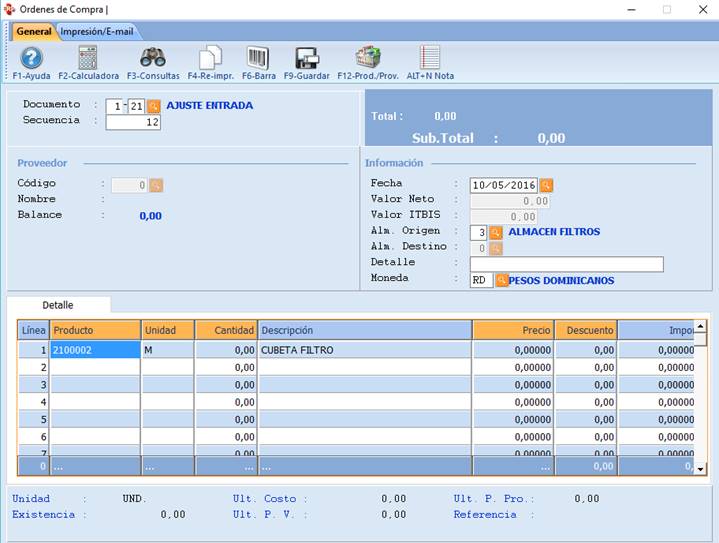Focus the Detalle text input field
The height and width of the screenshot is (543, 719).
566,264
